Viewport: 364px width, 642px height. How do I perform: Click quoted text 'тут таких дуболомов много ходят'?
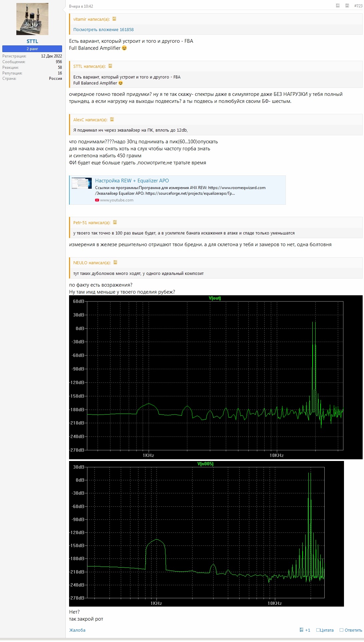click(138, 274)
